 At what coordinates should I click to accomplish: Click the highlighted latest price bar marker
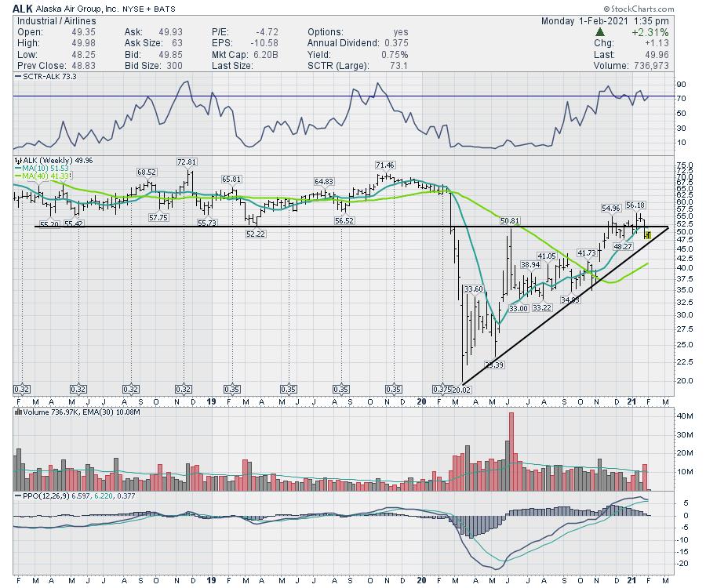point(648,234)
